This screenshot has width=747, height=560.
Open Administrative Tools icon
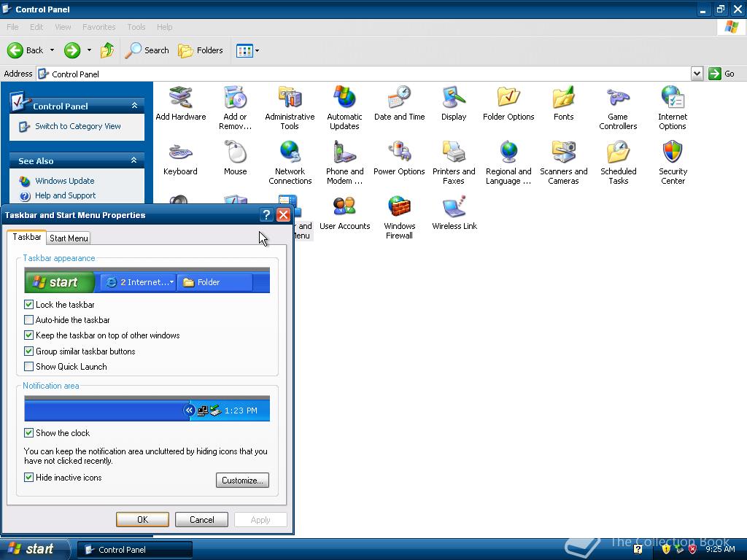tap(290, 108)
